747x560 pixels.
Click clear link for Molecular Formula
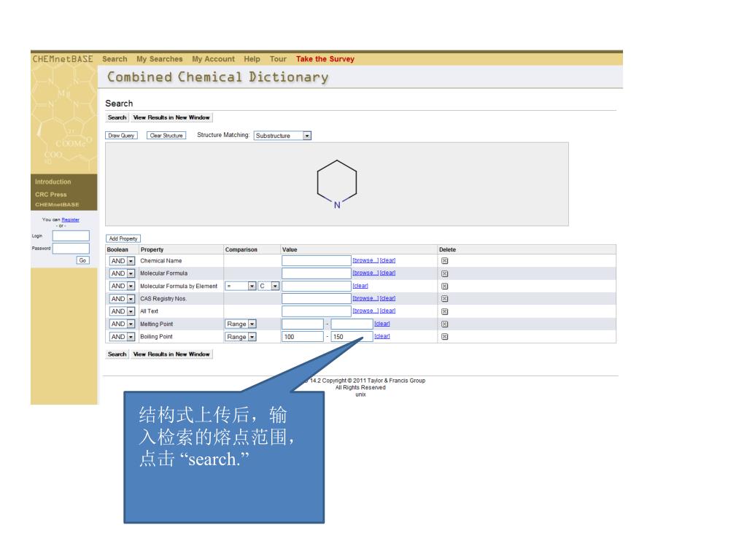pos(388,273)
